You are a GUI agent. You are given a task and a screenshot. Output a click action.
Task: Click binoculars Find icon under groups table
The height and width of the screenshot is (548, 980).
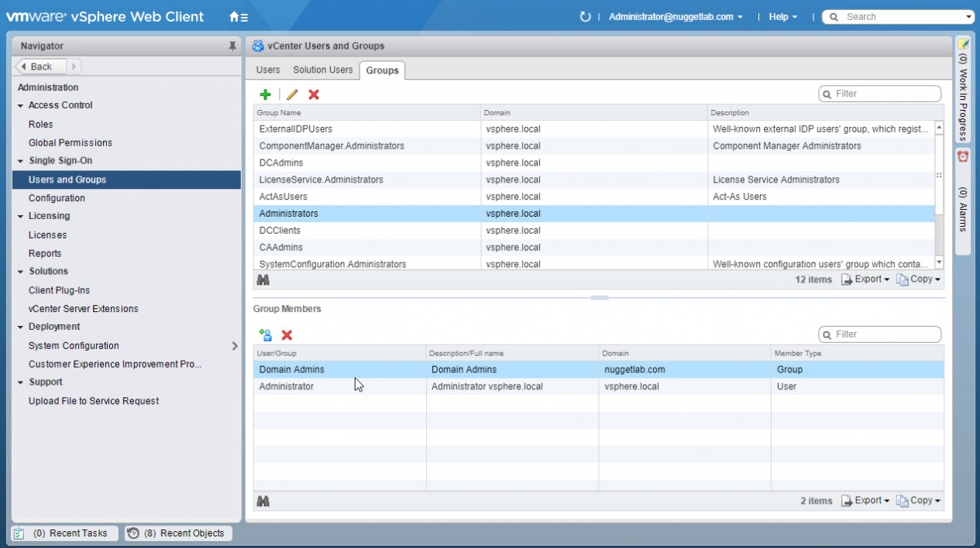click(263, 279)
